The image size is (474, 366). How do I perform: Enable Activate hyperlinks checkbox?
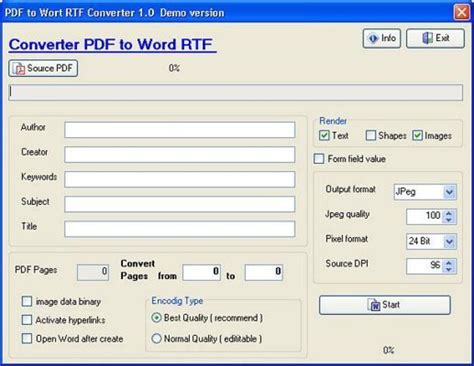(27, 320)
